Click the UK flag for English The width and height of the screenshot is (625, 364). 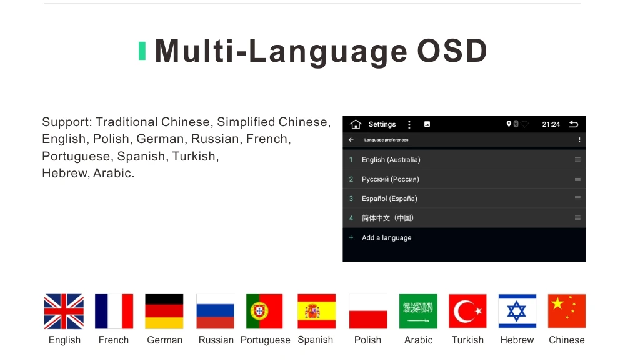click(x=64, y=312)
